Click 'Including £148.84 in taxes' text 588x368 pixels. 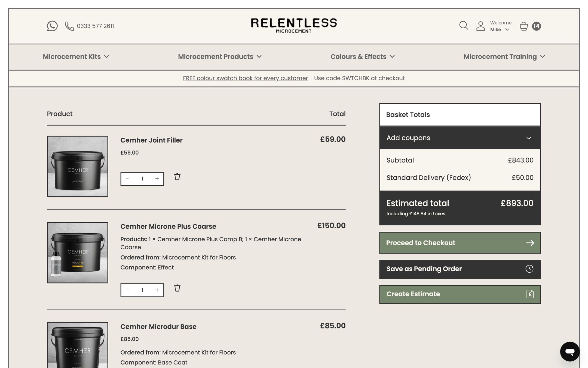pos(416,214)
